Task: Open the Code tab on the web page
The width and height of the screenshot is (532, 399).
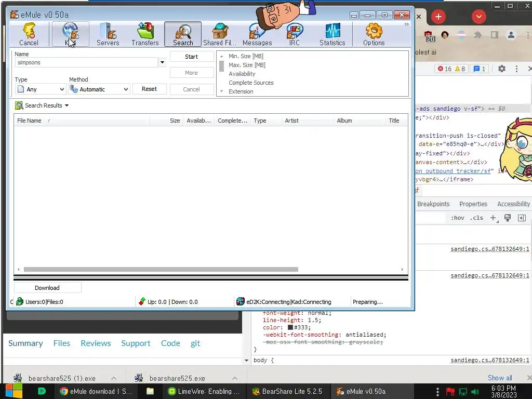Action: (170, 343)
